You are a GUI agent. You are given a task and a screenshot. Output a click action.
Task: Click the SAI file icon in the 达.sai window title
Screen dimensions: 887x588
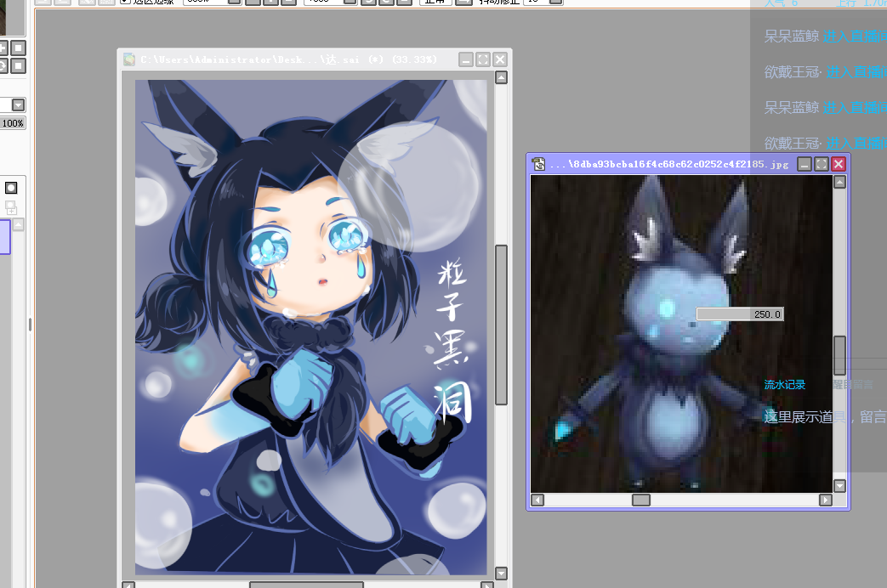coord(129,59)
